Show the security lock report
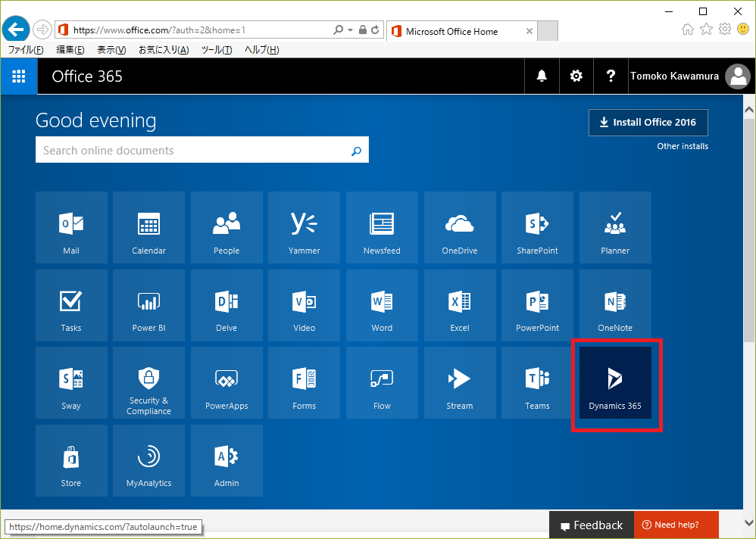The width and height of the screenshot is (756, 539). 363,30
